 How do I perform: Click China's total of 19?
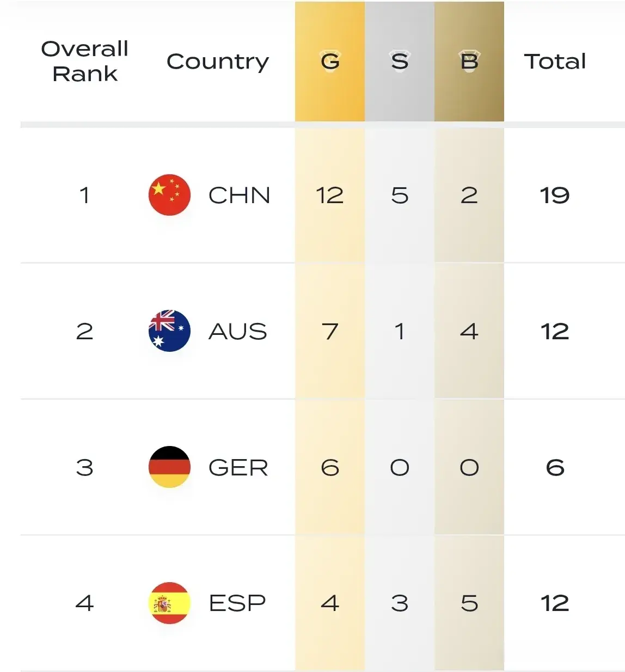(555, 196)
